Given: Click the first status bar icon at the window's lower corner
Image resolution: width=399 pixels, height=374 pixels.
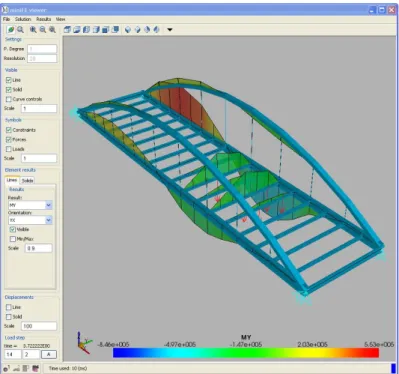Looking at the screenshot, I should (7, 368).
